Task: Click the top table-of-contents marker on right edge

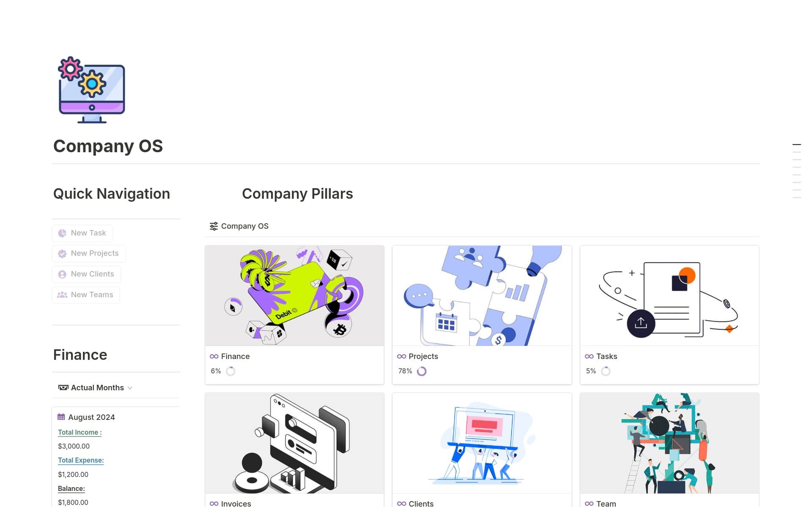Action: 797,144
